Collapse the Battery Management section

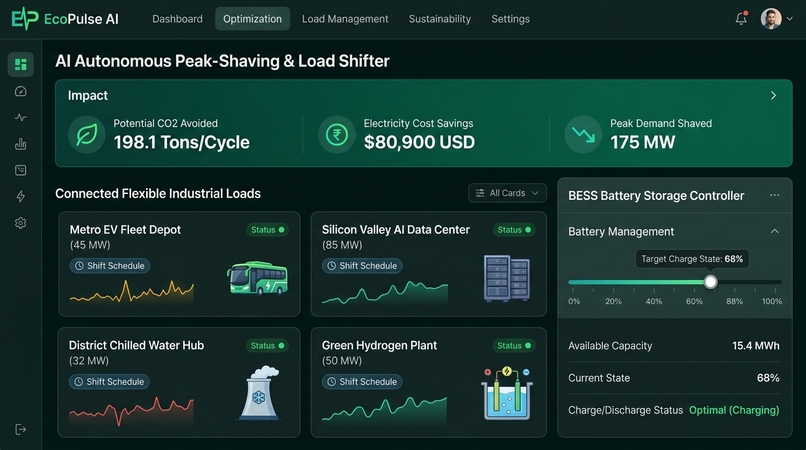tap(774, 231)
